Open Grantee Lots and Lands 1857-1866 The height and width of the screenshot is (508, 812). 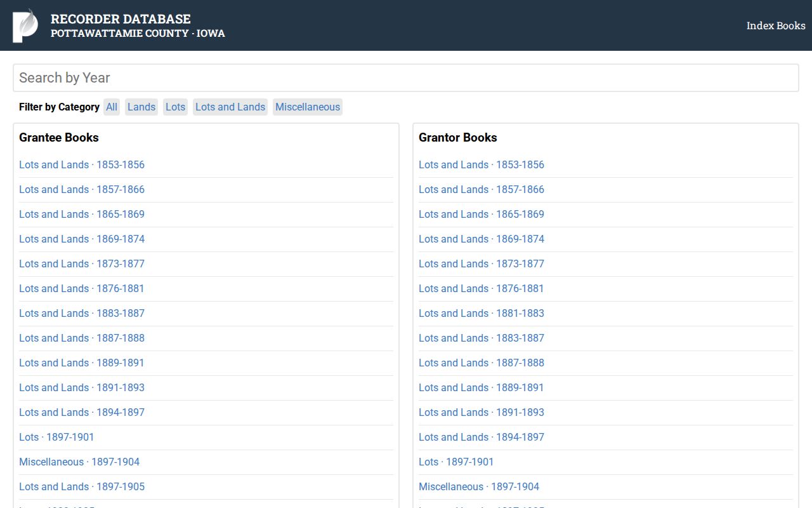[82, 189]
